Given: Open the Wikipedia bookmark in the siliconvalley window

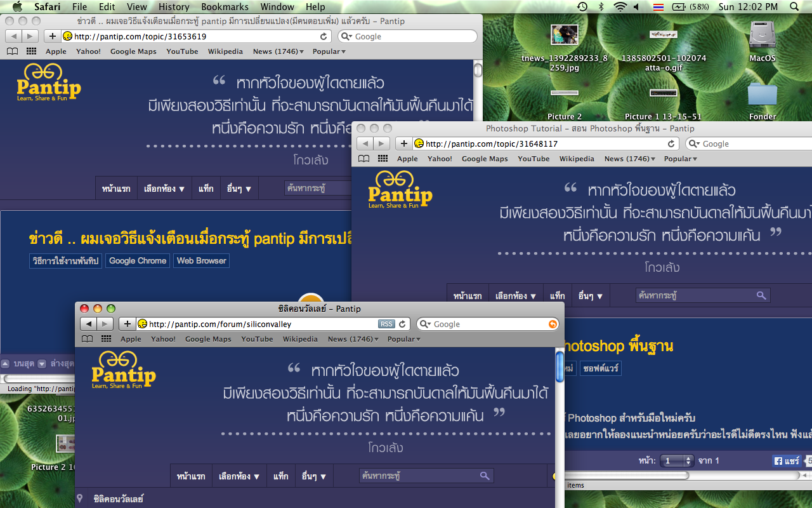Looking at the screenshot, I should [300, 339].
